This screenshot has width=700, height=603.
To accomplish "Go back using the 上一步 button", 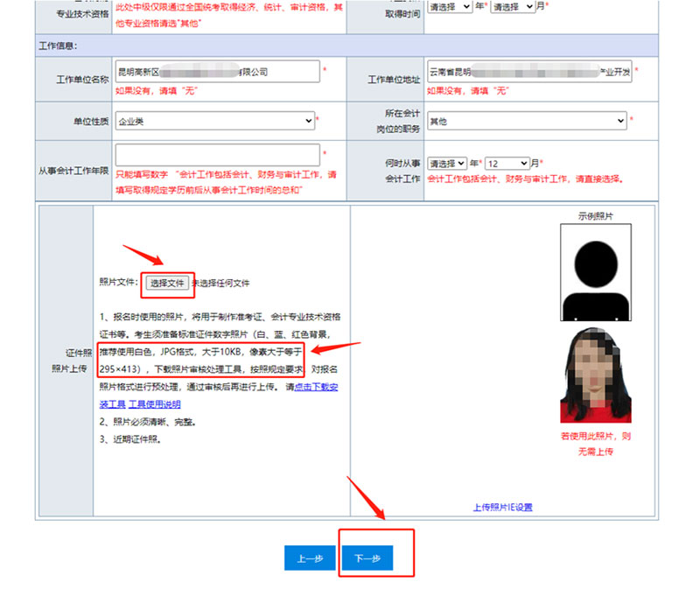I will coord(310,558).
